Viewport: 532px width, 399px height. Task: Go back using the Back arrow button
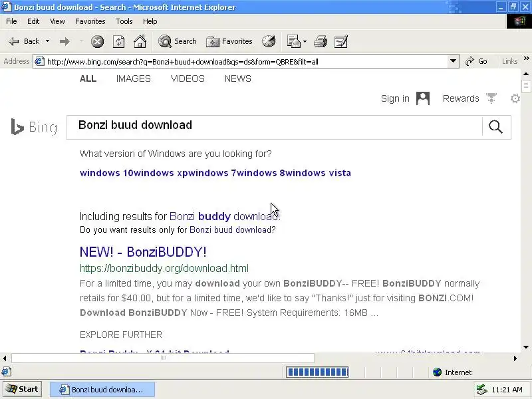coord(24,41)
